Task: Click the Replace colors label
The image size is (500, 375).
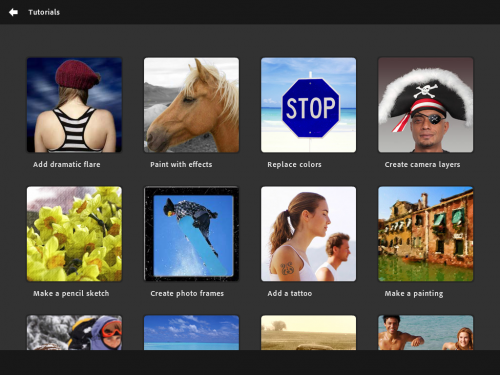Action: pyautogui.click(x=294, y=164)
